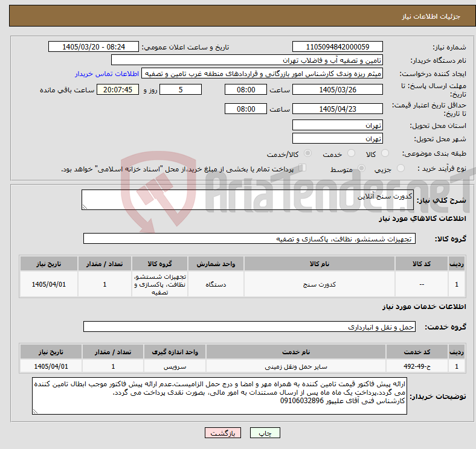This screenshot has height=449, width=476.
Task: Click the سرویس unit cell
Action: pos(175,366)
